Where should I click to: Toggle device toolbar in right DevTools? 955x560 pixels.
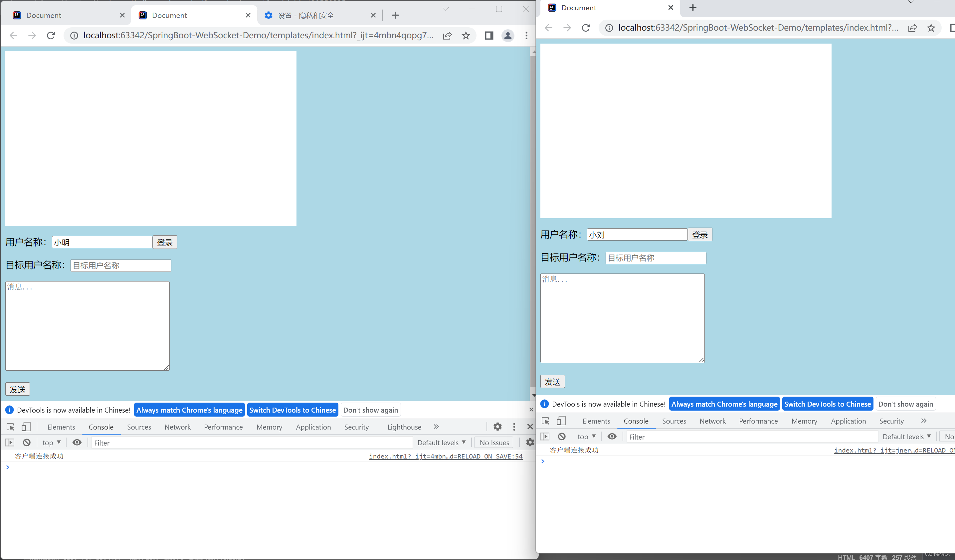coord(561,421)
